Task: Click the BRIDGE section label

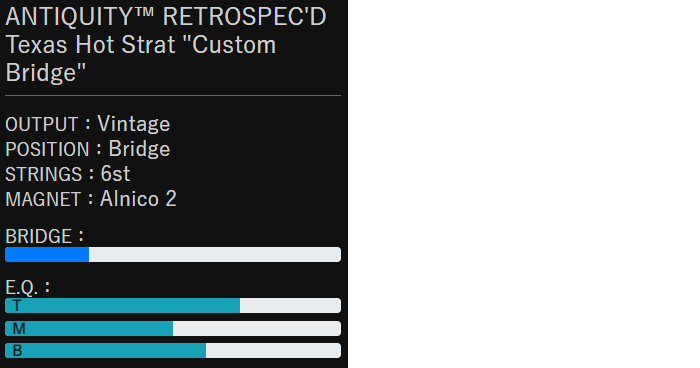Action: pos(44,236)
